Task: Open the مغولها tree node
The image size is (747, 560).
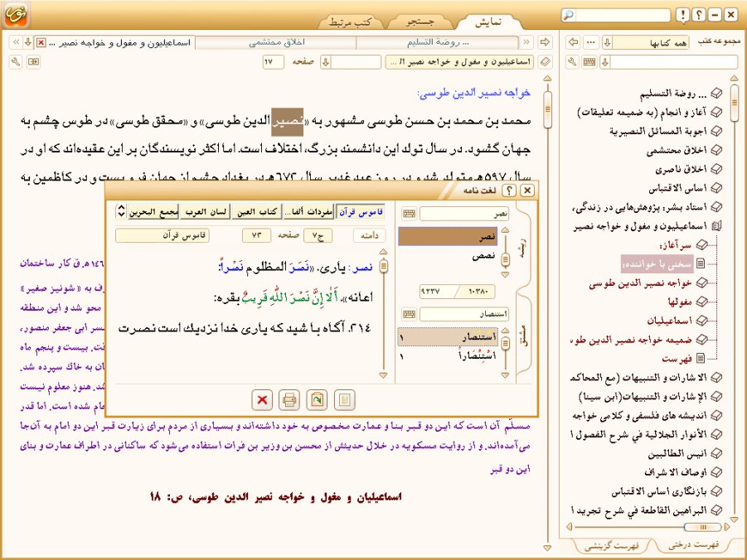Action: (x=701, y=302)
